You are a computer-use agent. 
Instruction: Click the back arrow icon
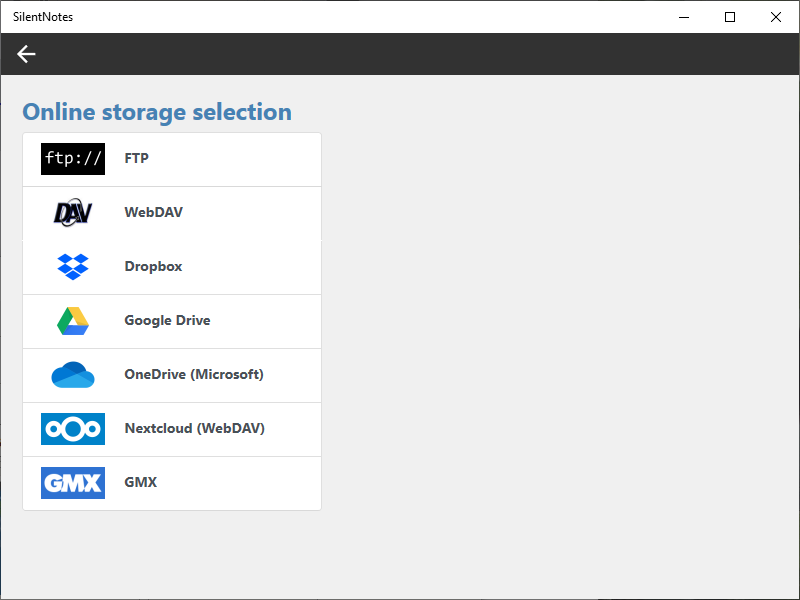[26, 54]
